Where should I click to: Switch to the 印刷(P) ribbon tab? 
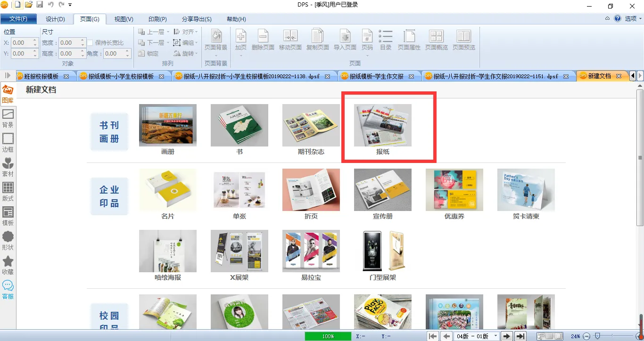coord(157,19)
